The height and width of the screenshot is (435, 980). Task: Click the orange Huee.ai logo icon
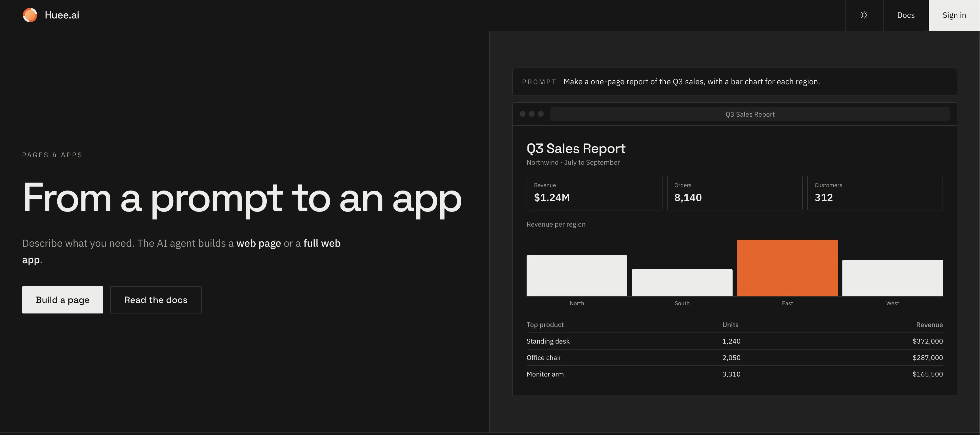[30, 15]
